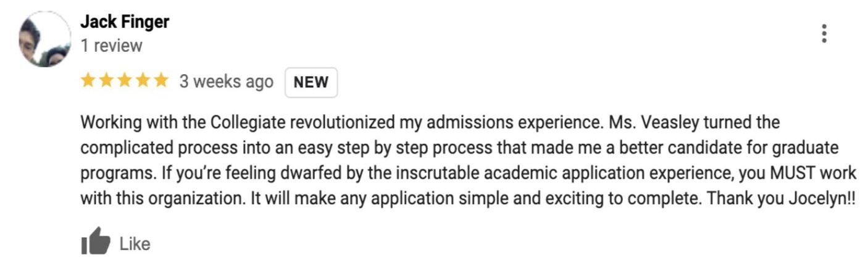
Task: Open Jack Finger's profile photo
Action: pyautogui.click(x=44, y=39)
